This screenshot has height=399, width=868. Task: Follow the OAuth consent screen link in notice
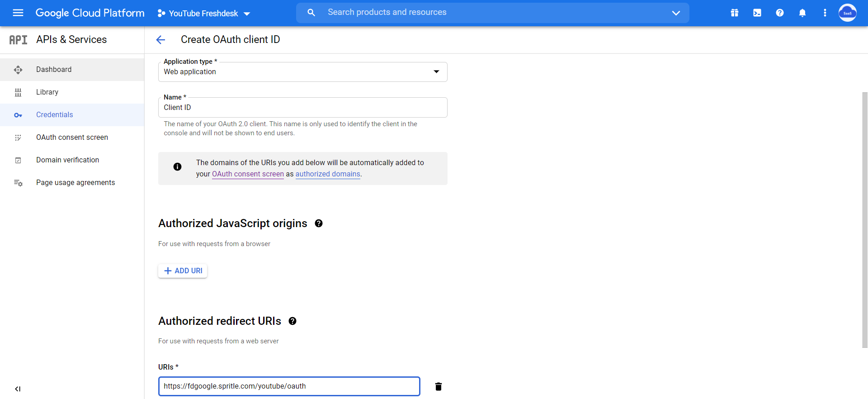248,174
